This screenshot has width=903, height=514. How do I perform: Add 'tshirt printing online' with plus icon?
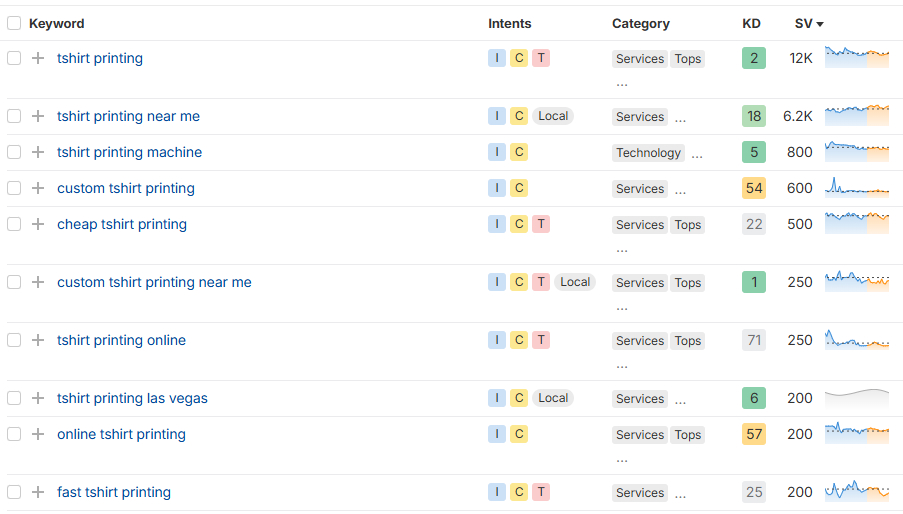[x=38, y=340]
